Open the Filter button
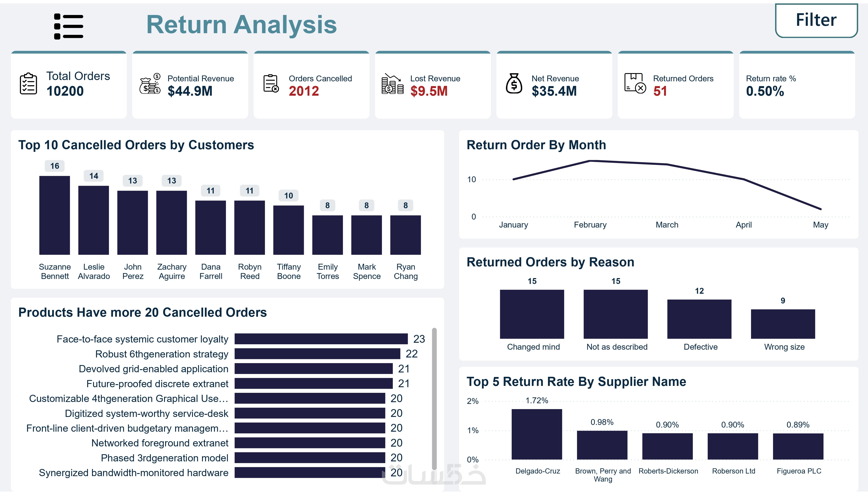The height and width of the screenshot is (495, 868). point(816,20)
